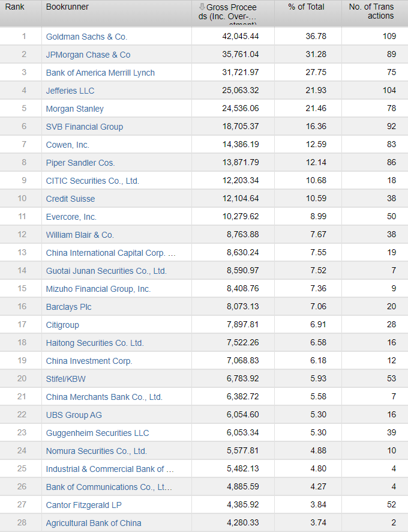This screenshot has width=408, height=532.
Task: Click the Credit Suisse link
Action: pyautogui.click(x=70, y=199)
